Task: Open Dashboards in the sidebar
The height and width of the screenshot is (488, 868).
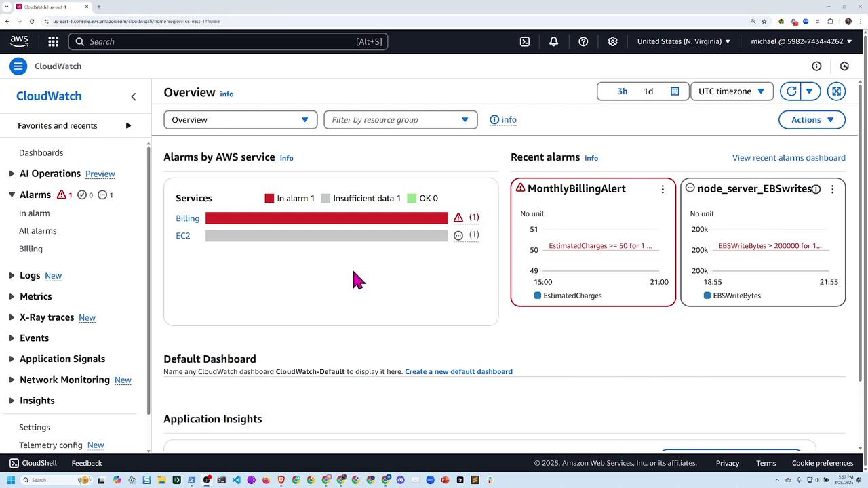Action: coord(41,153)
